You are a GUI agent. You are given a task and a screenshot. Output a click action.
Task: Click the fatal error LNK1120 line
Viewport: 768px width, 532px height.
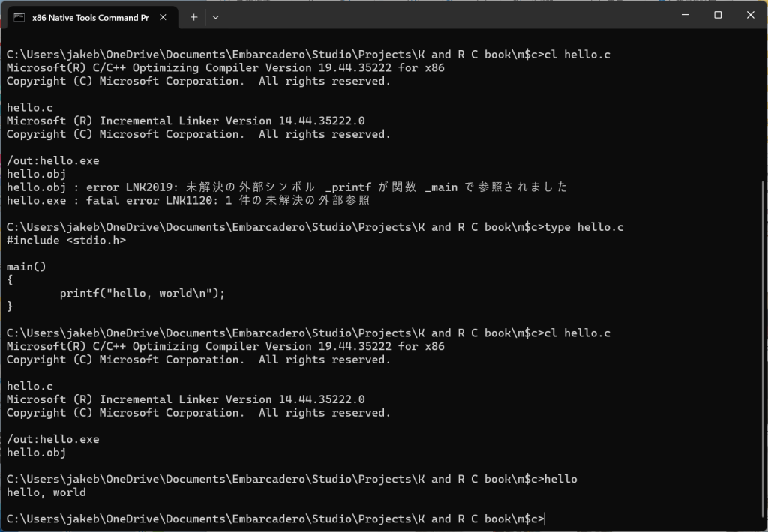coord(187,201)
